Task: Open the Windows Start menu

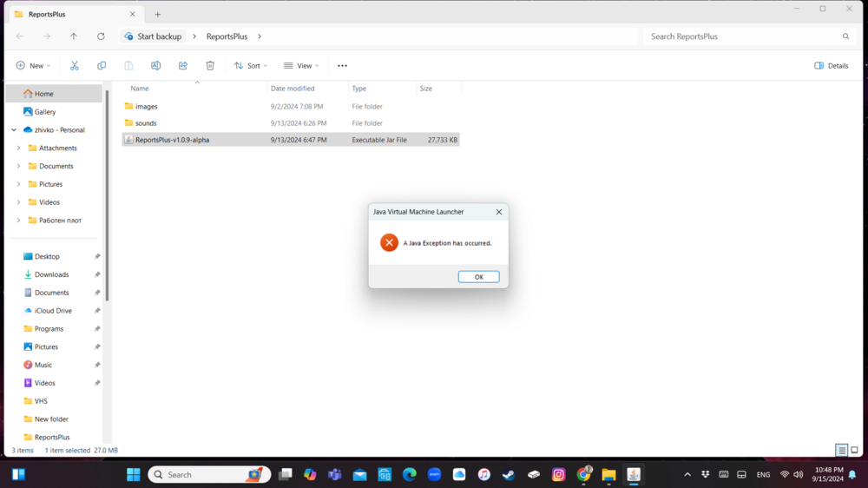Action: pos(134,475)
